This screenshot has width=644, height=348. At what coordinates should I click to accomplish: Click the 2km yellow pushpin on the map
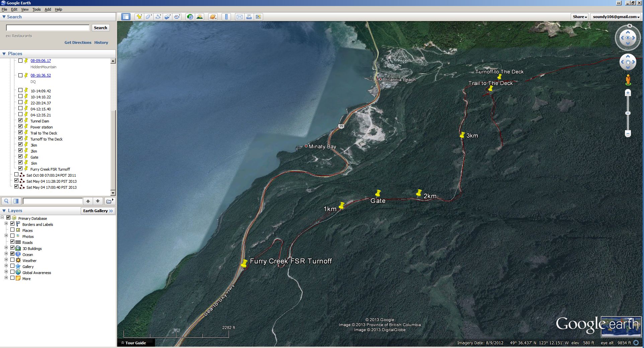419,193
